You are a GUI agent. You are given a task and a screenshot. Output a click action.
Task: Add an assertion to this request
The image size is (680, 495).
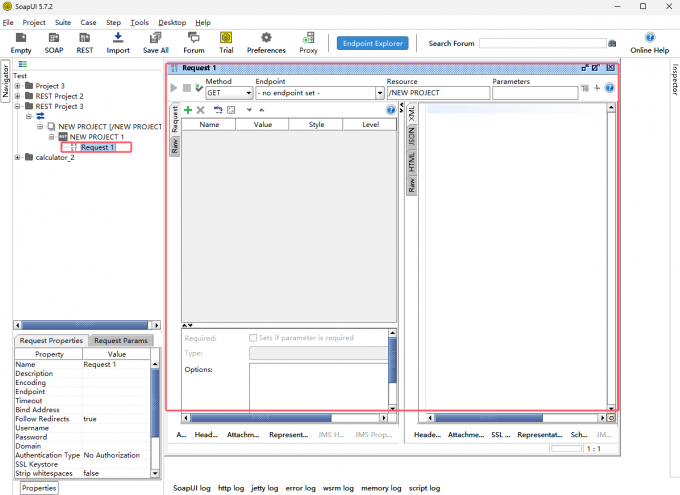pos(199,88)
